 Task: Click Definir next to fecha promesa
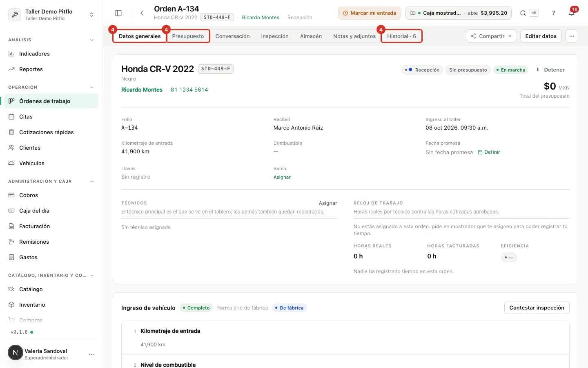tap(489, 152)
